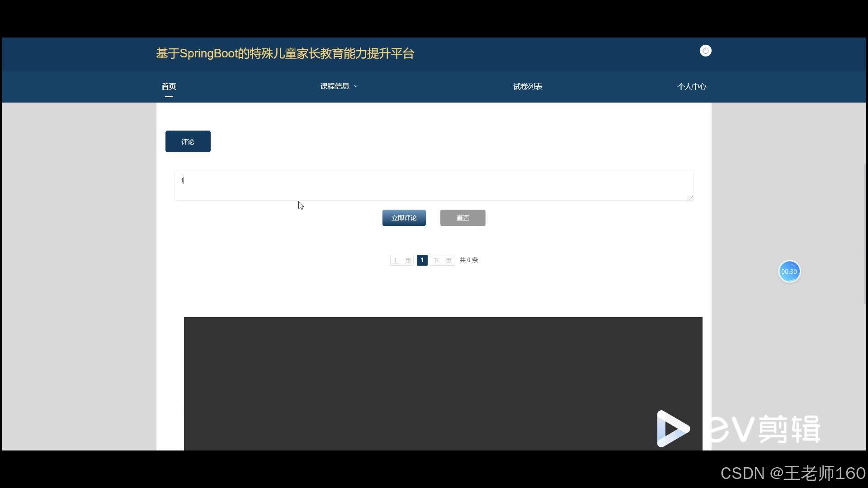Open the 试卷列表 navigation item
Image resolution: width=868 pixels, height=488 pixels.
click(527, 86)
